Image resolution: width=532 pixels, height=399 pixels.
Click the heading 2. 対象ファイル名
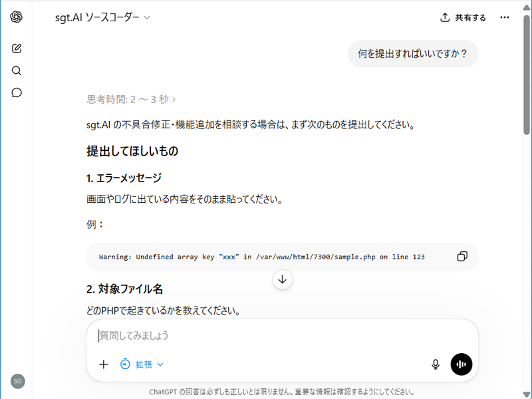click(x=124, y=289)
